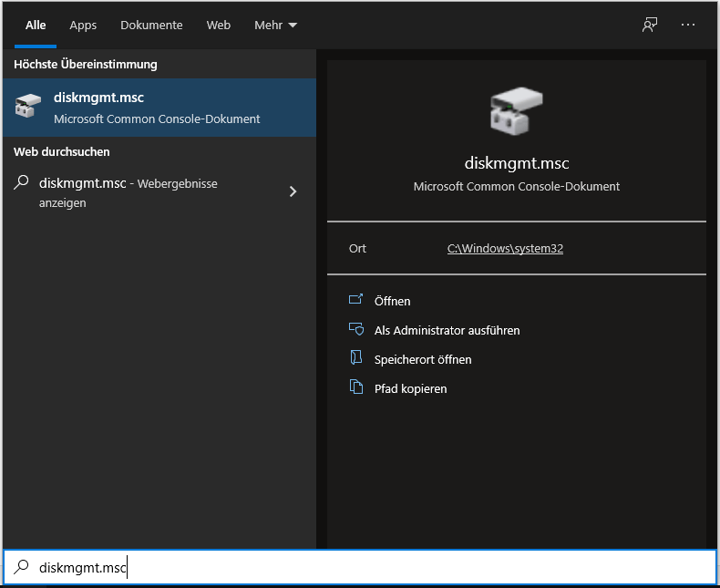The image size is (720, 588).
Task: Click the Pfad kopieren copy icon
Action: point(356,388)
